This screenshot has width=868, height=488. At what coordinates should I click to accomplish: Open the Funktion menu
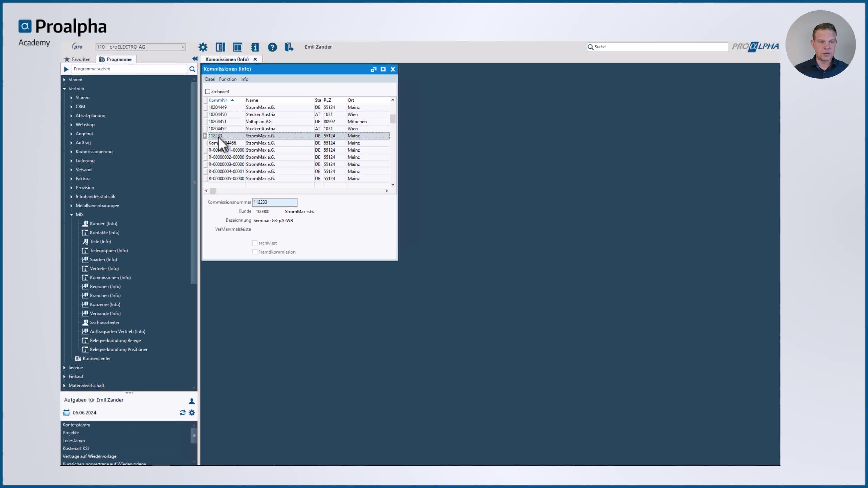[228, 80]
